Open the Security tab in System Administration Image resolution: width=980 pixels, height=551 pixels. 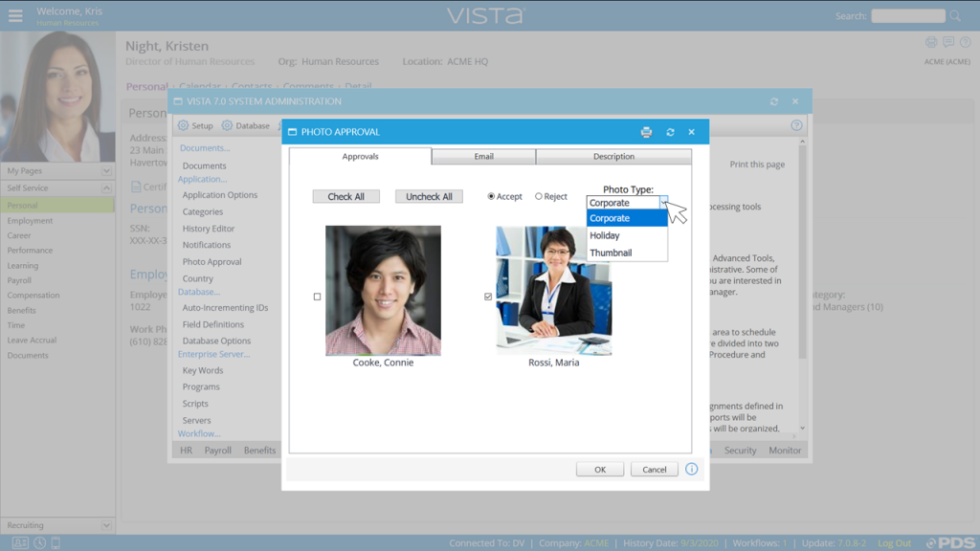point(740,451)
